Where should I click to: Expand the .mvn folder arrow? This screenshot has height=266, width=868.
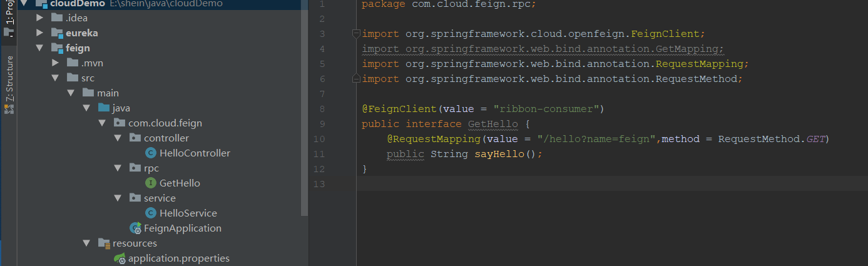coord(56,63)
